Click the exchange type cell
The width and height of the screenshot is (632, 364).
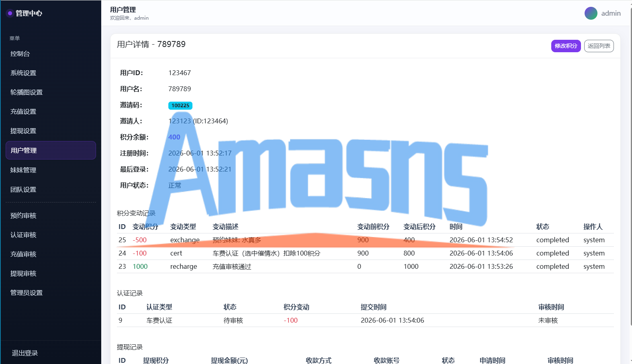tap(185, 240)
